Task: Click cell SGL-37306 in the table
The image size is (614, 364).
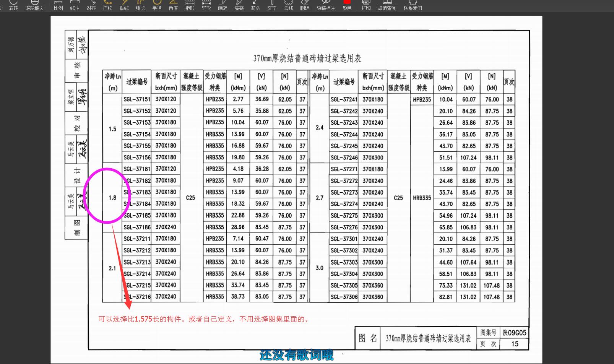Action: [x=344, y=297]
